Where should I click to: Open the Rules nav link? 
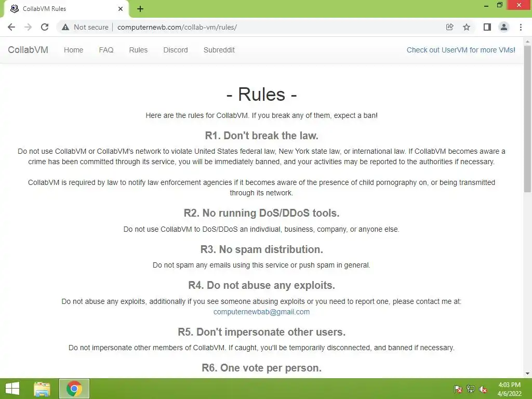pyautogui.click(x=138, y=50)
